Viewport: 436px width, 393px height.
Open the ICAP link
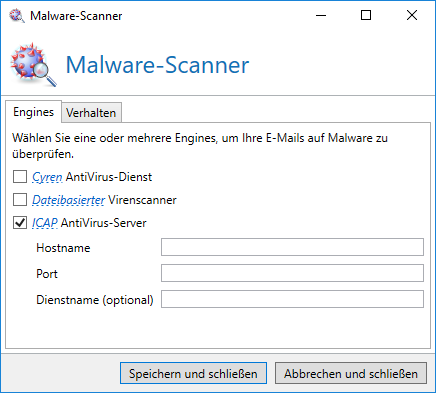45,223
